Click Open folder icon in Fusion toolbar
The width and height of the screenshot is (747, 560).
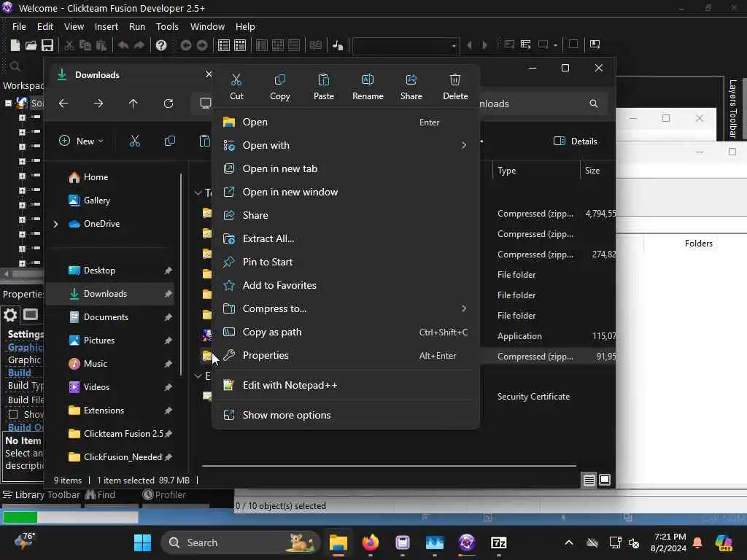pyautogui.click(x=31, y=45)
